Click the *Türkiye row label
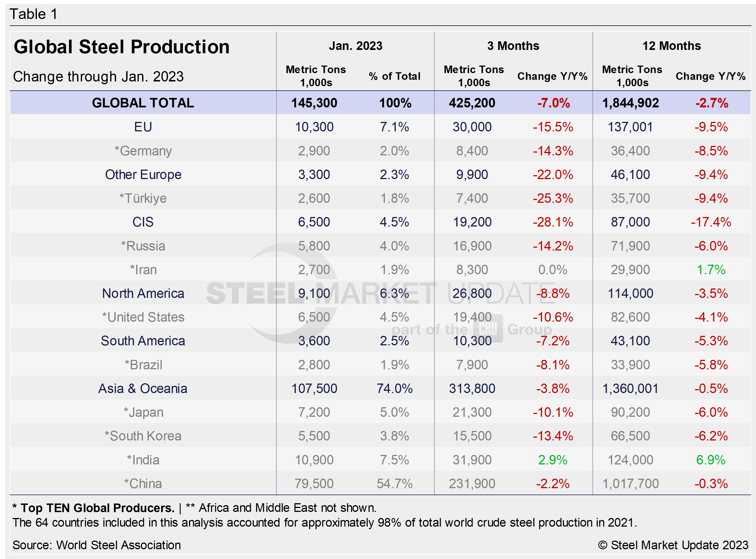Image resolution: width=756 pixels, height=559 pixels. pos(143,198)
